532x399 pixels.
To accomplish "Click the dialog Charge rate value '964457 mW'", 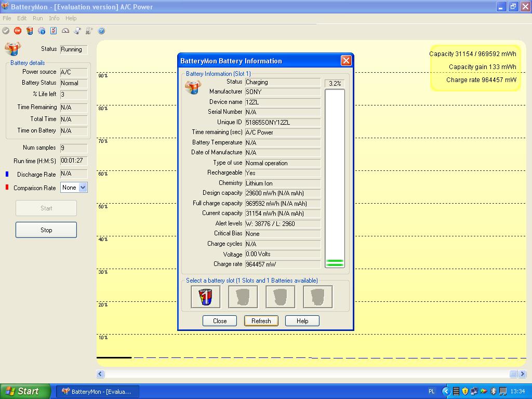I will [x=283, y=264].
